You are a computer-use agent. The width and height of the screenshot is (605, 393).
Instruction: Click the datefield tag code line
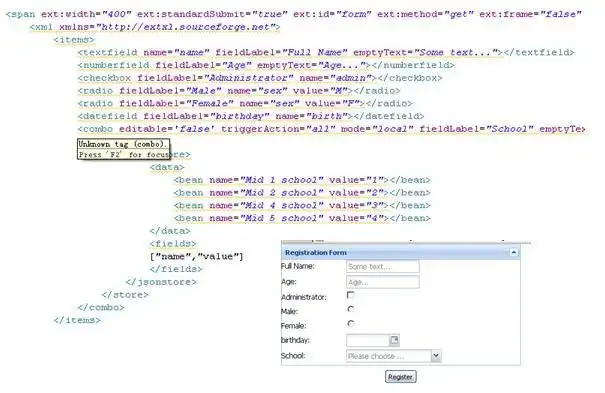coord(251,116)
